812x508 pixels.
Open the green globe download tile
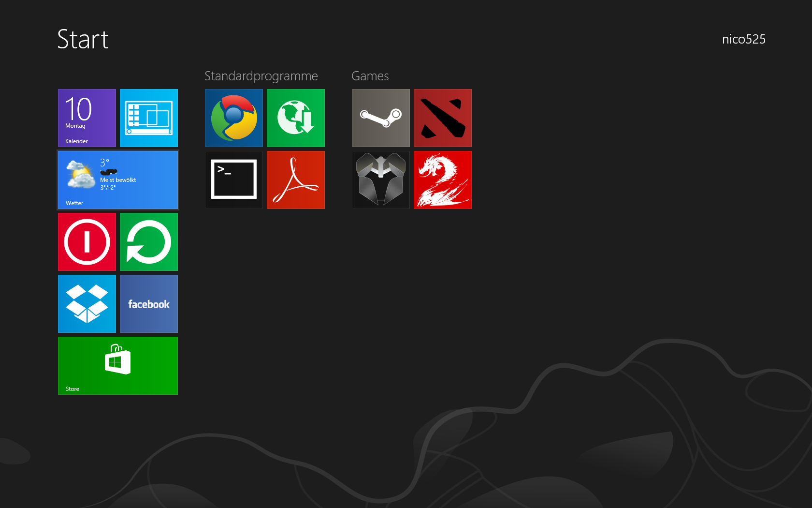pos(296,118)
